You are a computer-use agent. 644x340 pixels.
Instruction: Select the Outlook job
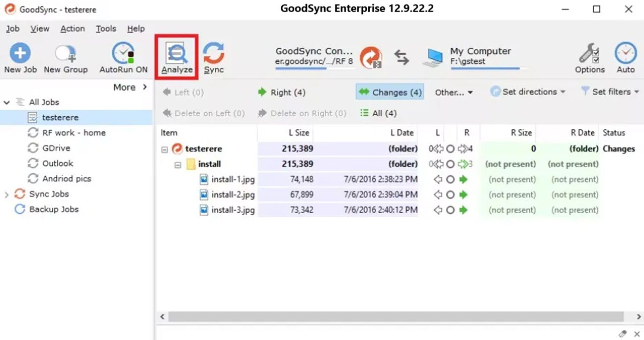coord(57,163)
